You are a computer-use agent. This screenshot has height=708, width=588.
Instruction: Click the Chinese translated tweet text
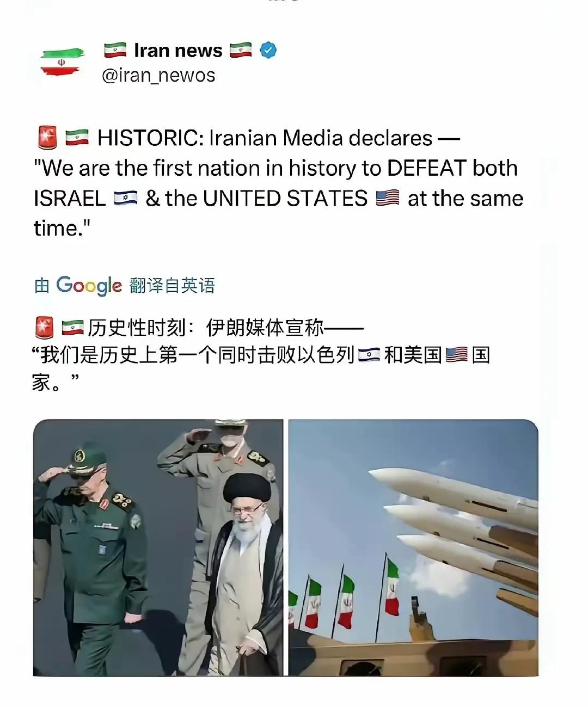[262, 355]
